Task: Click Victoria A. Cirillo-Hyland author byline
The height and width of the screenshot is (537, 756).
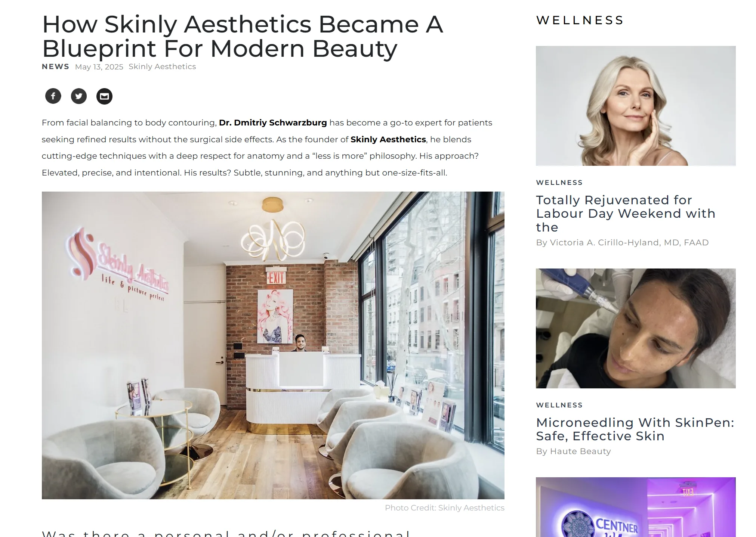Action: [x=622, y=243]
